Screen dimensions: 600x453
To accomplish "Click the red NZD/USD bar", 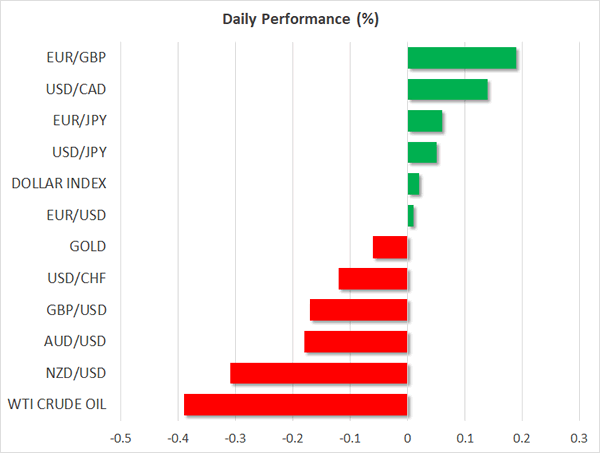I will point(319,373).
